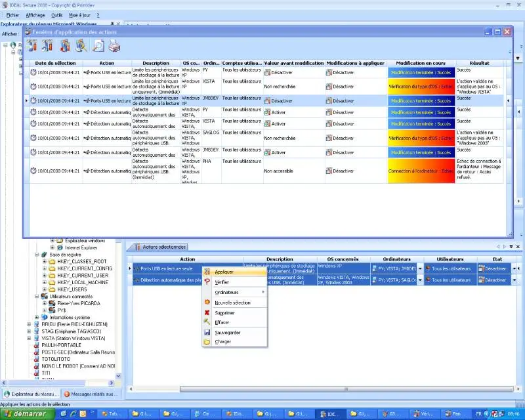525x420 pixels.
Task: Select the PAULH-PORTABLE computer in the tree
Action: point(61,345)
